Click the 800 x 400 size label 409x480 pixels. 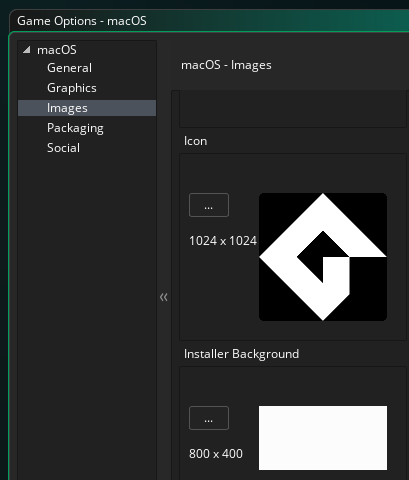coord(216,454)
